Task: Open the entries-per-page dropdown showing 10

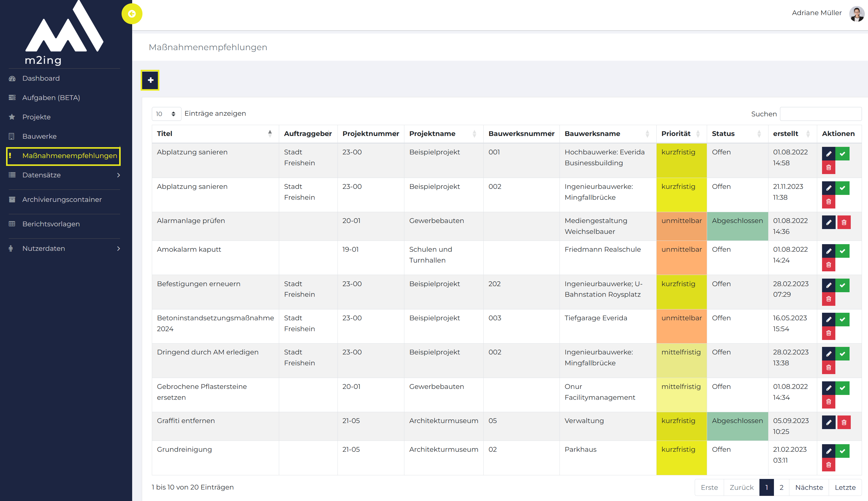Action: pyautogui.click(x=166, y=114)
